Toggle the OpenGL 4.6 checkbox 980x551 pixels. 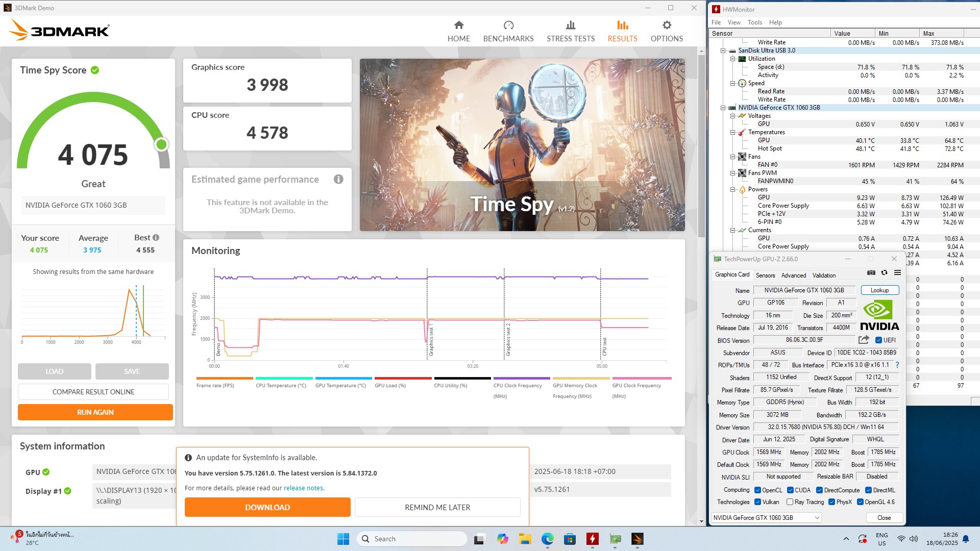click(860, 502)
